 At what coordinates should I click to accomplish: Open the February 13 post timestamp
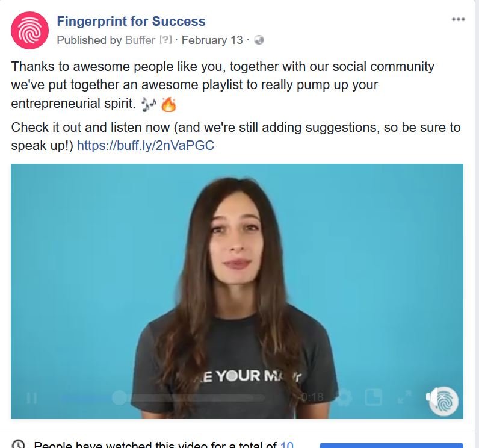click(x=212, y=40)
